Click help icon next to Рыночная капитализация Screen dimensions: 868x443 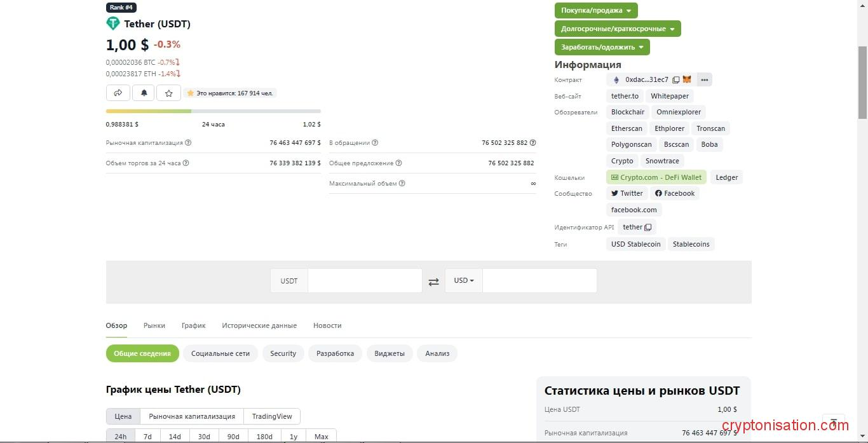[x=188, y=143]
